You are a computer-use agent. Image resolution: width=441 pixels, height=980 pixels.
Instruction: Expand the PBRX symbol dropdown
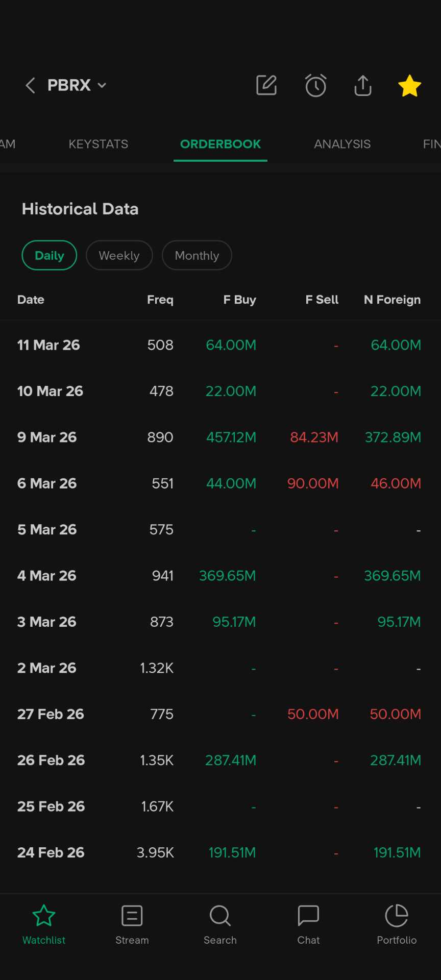102,85
